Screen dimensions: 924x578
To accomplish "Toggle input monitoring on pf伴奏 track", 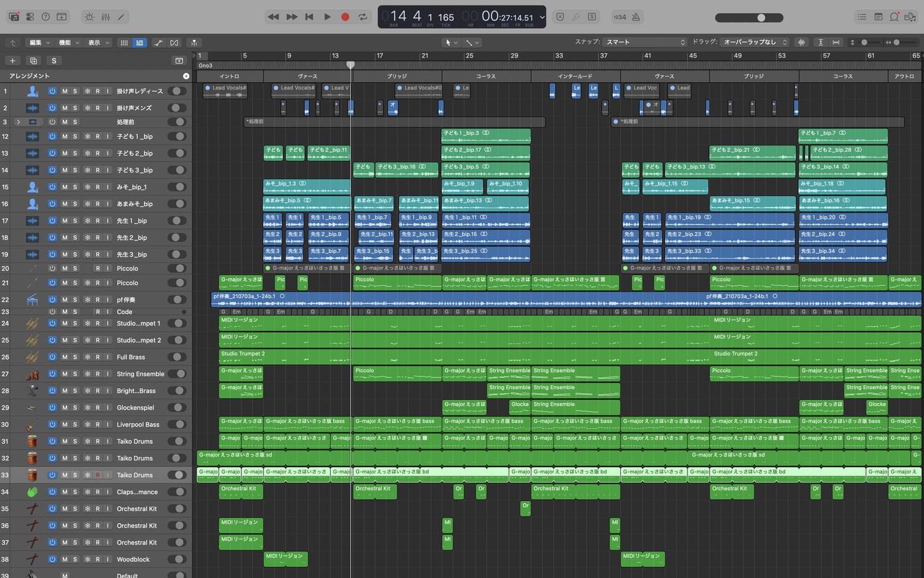I will coord(108,299).
